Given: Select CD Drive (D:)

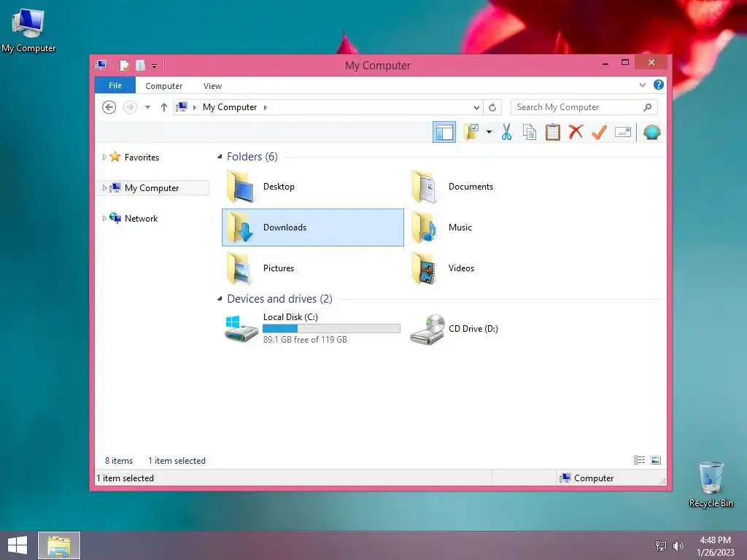Looking at the screenshot, I should [x=498, y=328].
